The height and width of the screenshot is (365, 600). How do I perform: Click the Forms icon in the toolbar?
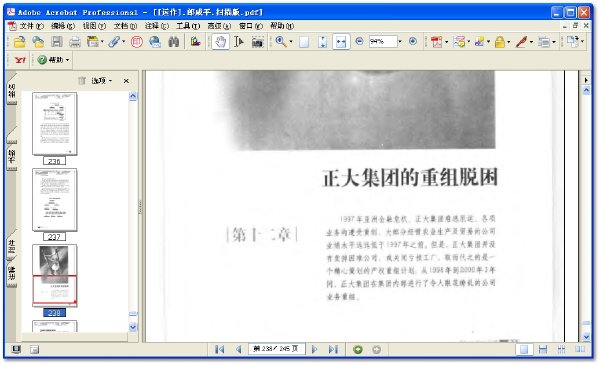543,42
